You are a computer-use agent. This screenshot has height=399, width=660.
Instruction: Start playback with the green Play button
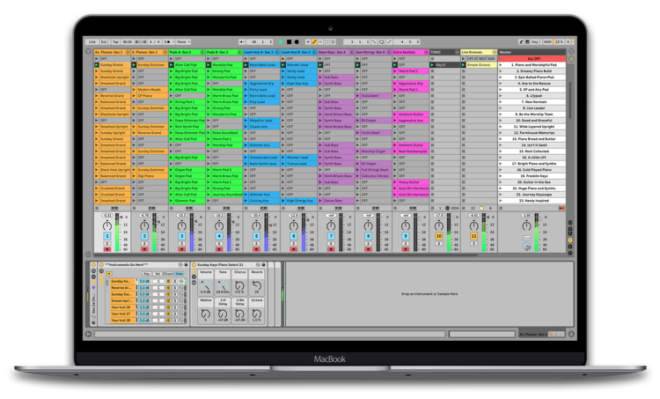coord(281,42)
